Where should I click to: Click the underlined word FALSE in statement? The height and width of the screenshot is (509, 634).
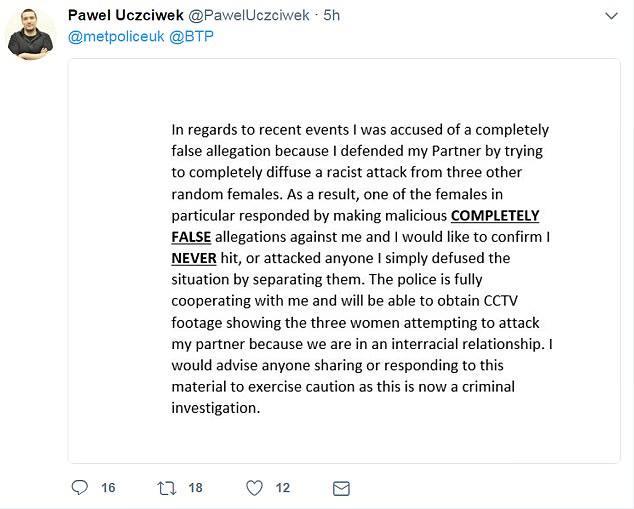(191, 237)
